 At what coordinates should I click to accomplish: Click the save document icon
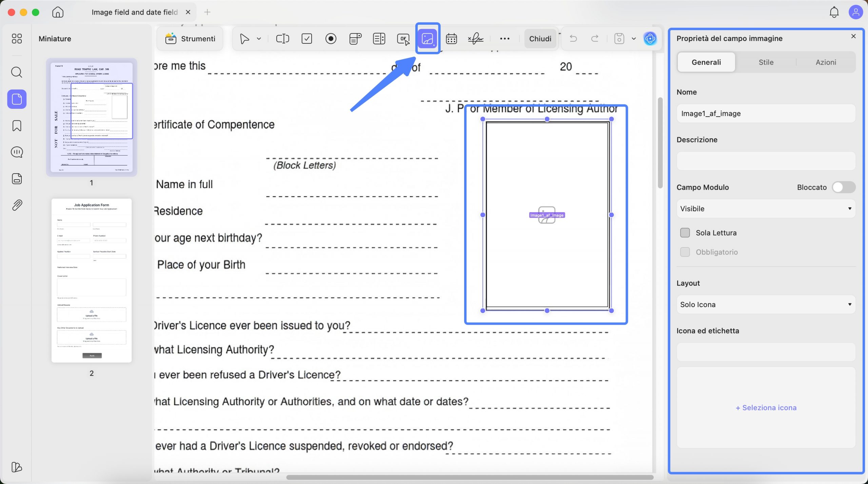tap(619, 39)
